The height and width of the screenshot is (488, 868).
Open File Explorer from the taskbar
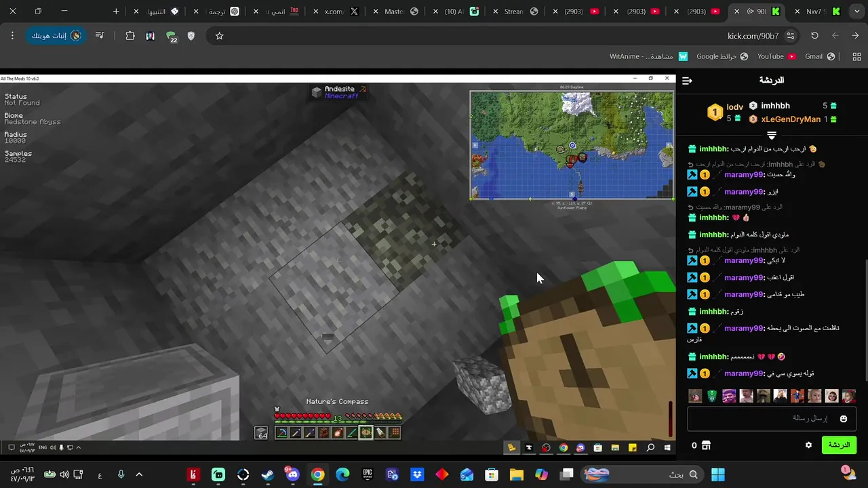click(517, 474)
